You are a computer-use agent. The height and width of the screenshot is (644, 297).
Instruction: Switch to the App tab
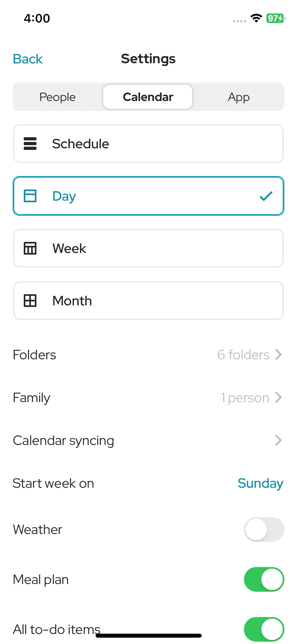point(239,97)
